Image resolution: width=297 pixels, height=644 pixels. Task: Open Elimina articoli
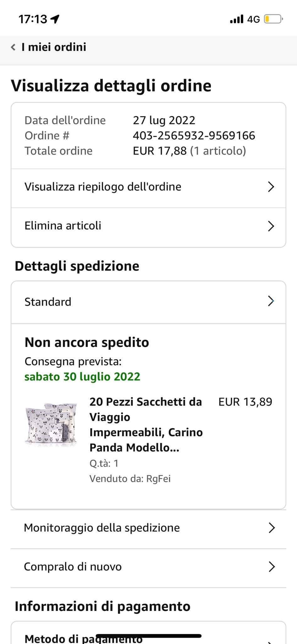pos(63,226)
